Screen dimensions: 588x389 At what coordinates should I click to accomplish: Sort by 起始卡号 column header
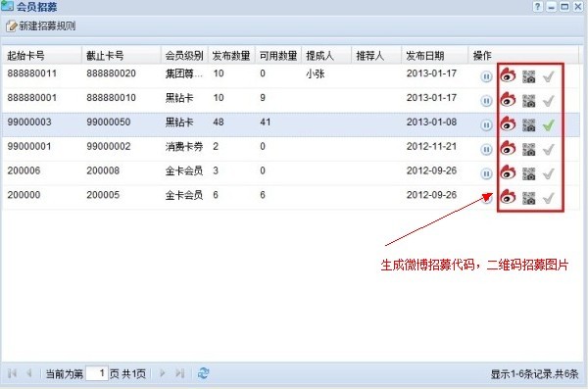click(x=41, y=56)
